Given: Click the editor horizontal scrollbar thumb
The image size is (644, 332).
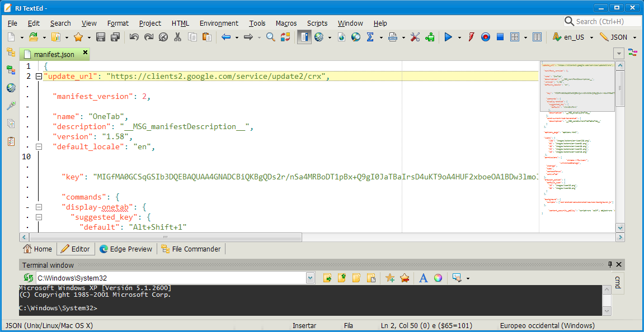Looking at the screenshot, I should click(x=166, y=237).
